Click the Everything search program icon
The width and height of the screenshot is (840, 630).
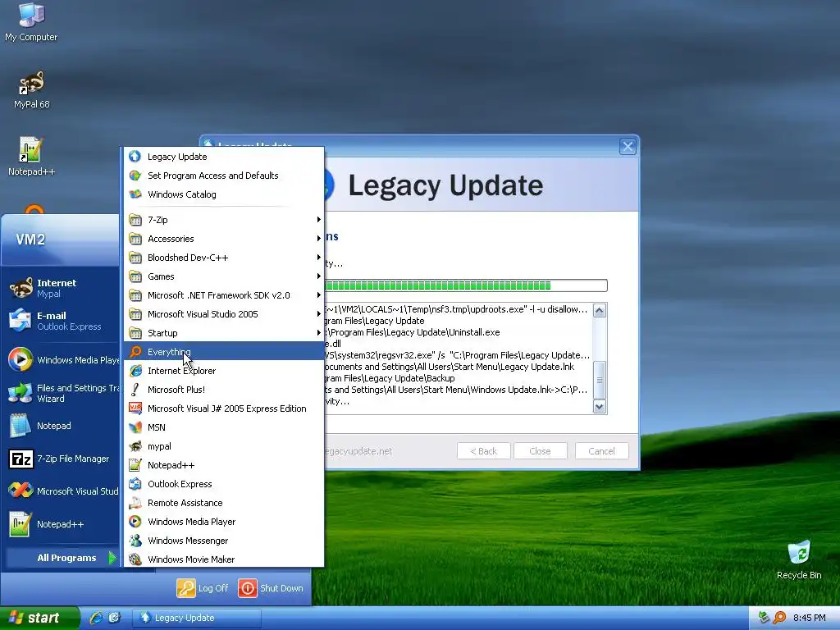point(135,351)
